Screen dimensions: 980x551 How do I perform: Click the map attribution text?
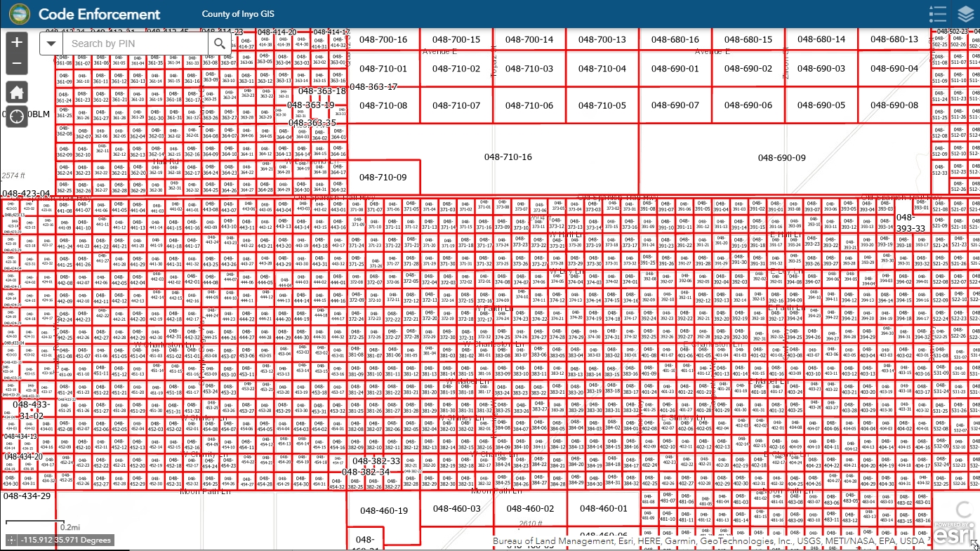(708, 541)
